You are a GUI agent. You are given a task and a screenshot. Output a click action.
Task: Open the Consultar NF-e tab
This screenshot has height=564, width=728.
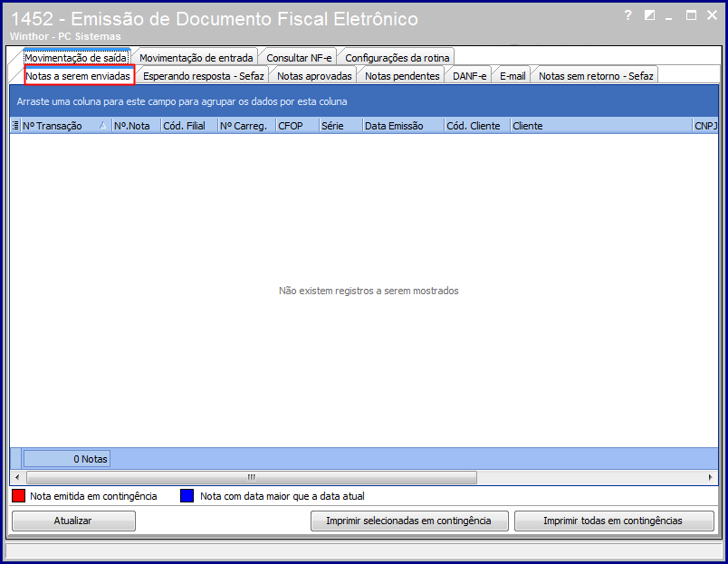[x=299, y=58]
